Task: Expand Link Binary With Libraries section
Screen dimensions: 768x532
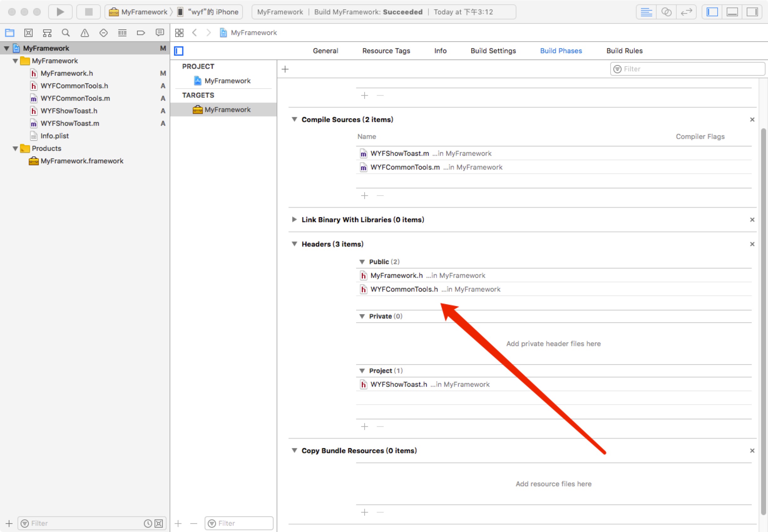Action: 294,219
